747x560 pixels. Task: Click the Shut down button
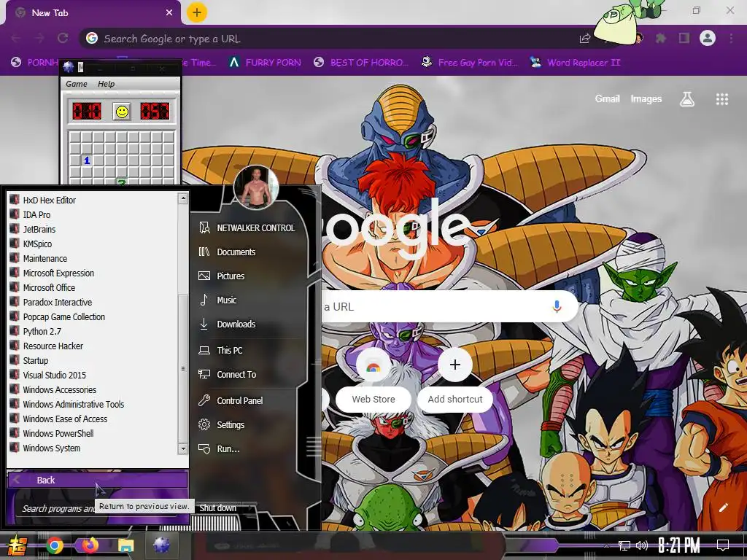point(217,508)
